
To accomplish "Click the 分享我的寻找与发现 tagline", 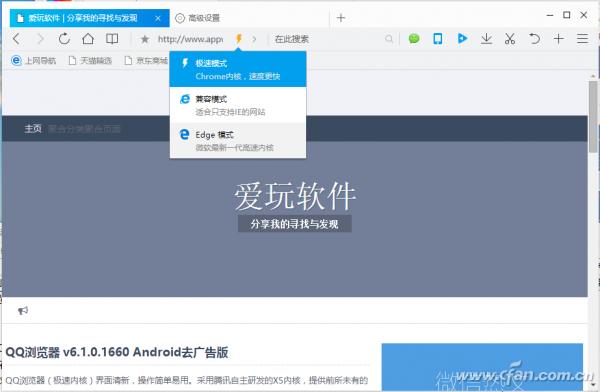I will [295, 224].
